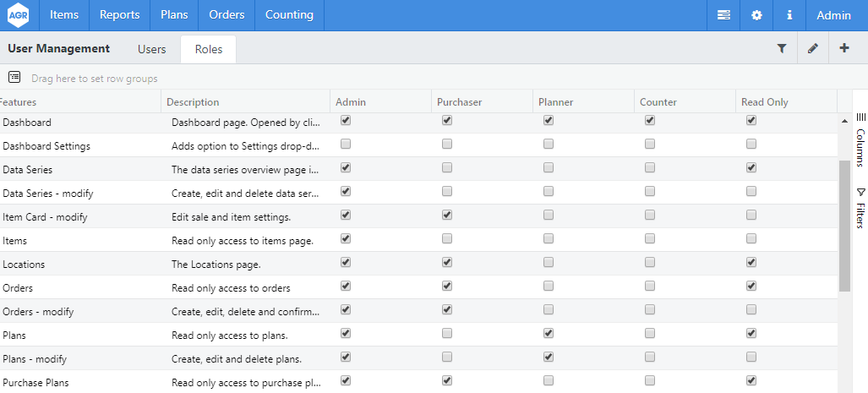Enable Dashboard Settings for Admin role

pos(345,145)
